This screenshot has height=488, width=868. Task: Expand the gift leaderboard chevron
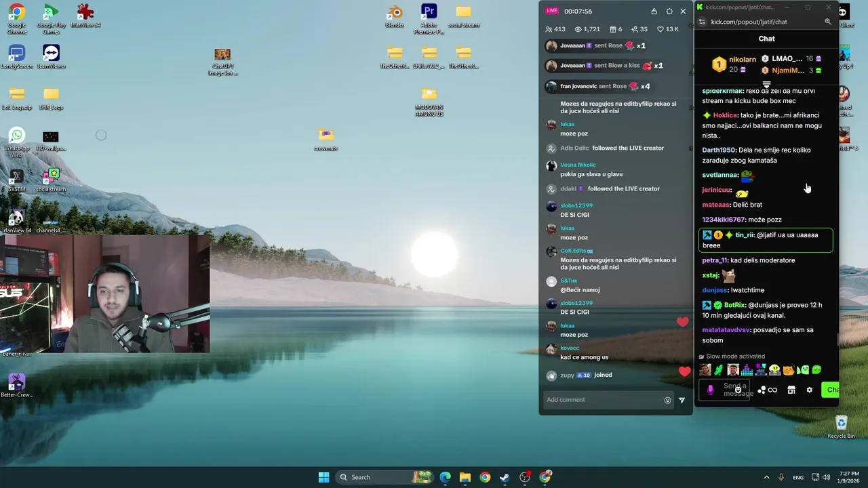pos(766,85)
